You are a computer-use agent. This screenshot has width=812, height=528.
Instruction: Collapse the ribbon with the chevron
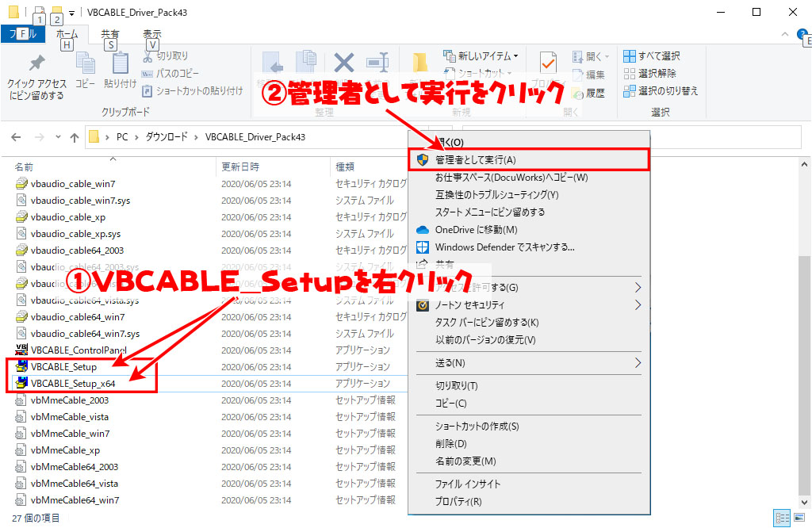pos(785,35)
